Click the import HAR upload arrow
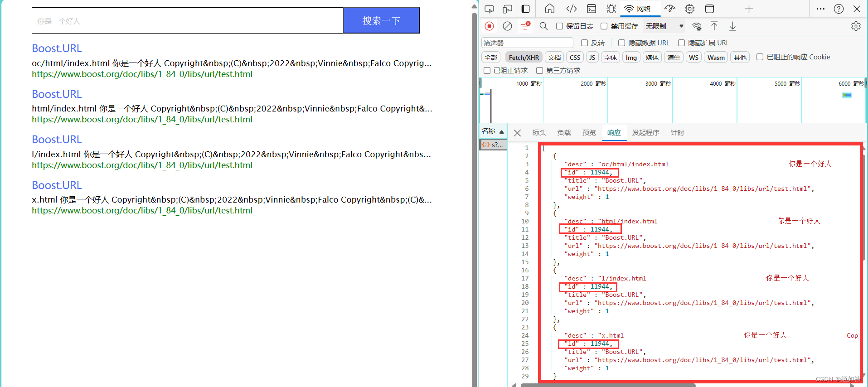 pyautogui.click(x=714, y=26)
